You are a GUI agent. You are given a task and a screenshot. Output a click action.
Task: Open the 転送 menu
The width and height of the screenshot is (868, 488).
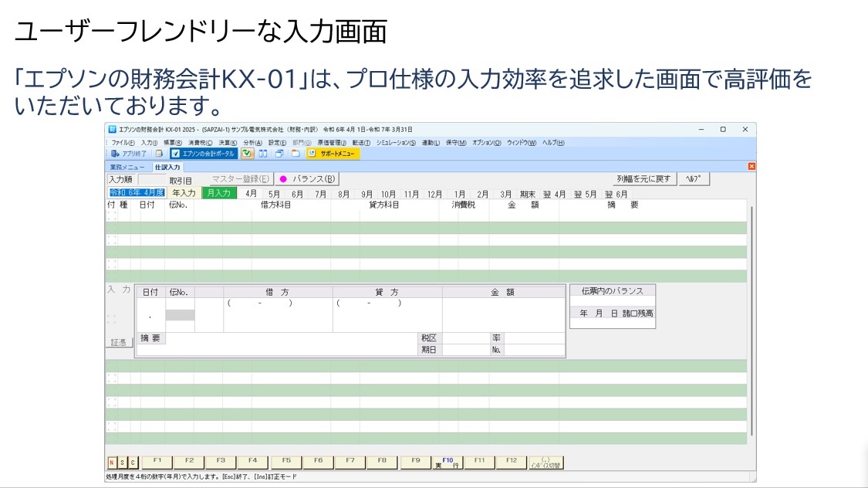click(361, 143)
